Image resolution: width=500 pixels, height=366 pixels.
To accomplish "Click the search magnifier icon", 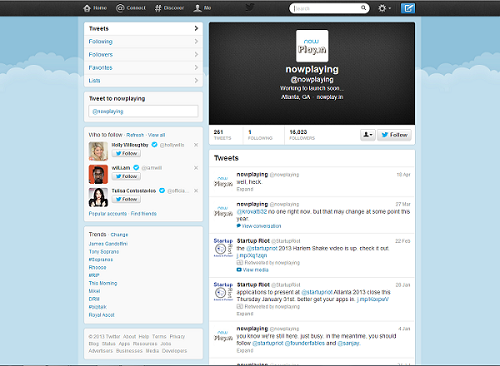I will [363, 8].
